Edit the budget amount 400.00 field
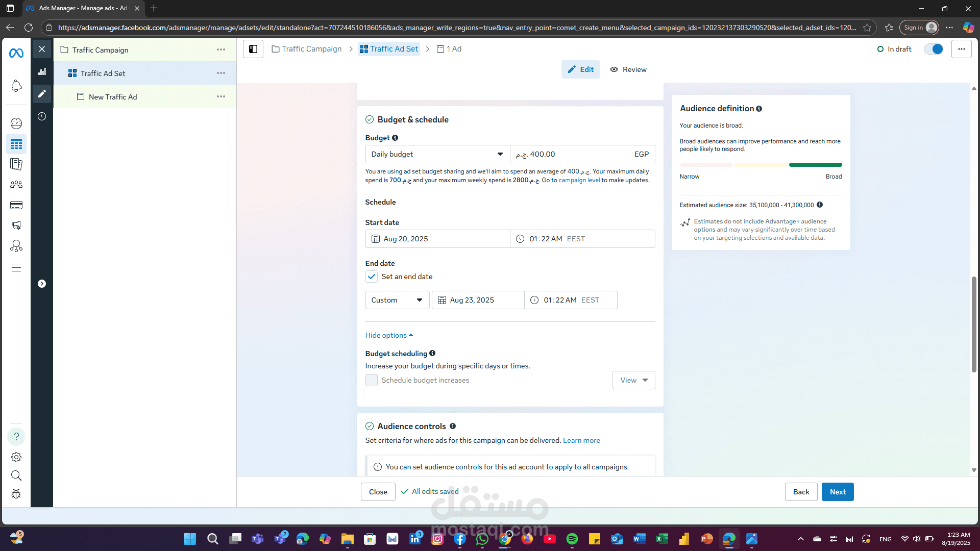The height and width of the screenshot is (551, 980). click(x=582, y=154)
